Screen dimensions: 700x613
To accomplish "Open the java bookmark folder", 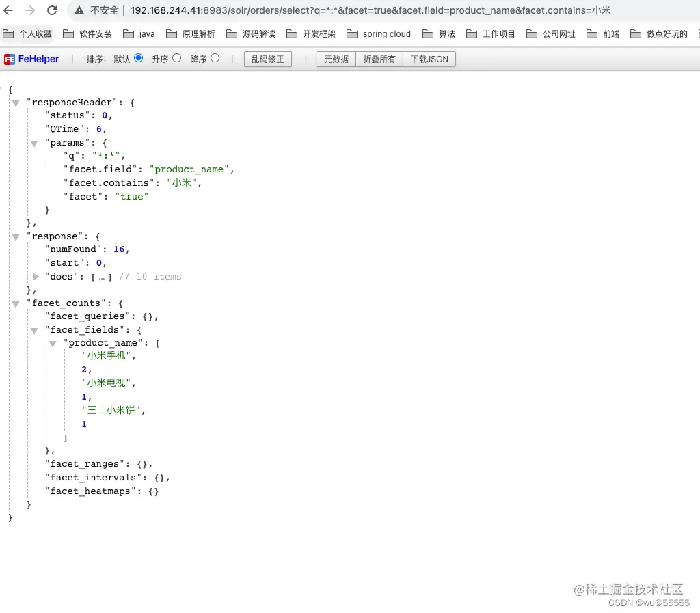I will (x=139, y=34).
